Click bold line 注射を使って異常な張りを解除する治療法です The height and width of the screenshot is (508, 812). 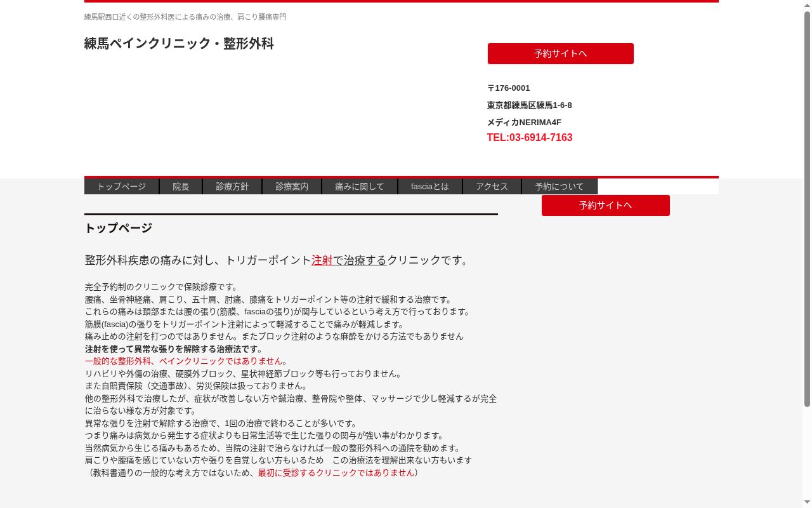171,349
